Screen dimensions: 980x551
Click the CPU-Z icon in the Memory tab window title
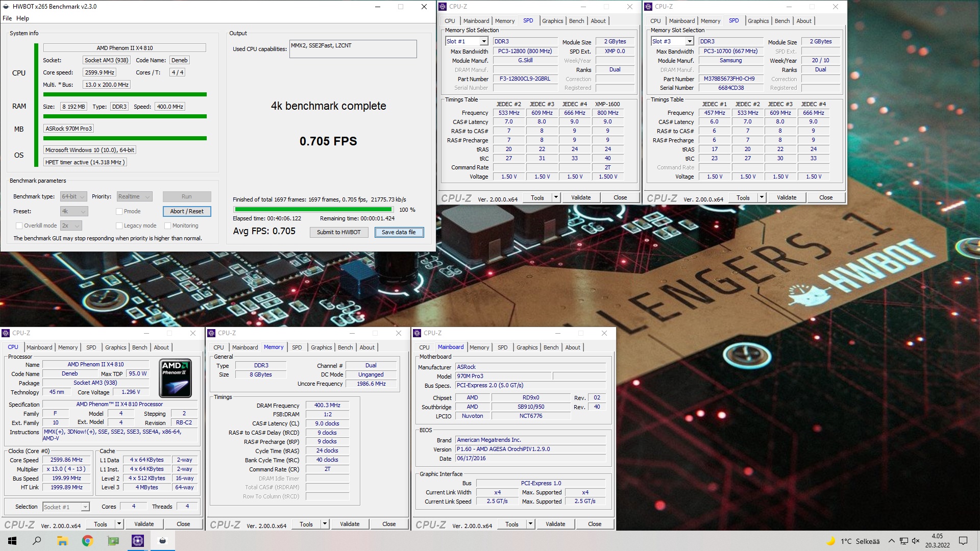[x=211, y=333]
